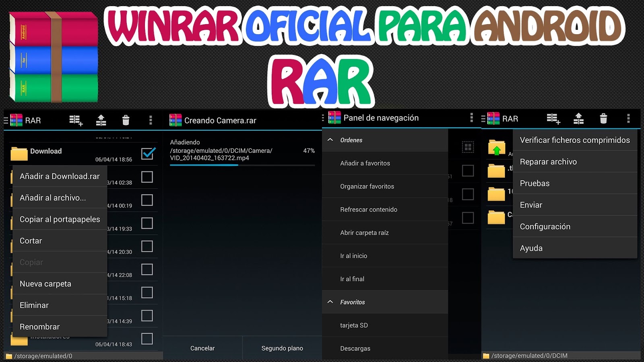
Task: Choose Añadir a Download.rar
Action: [60, 176]
